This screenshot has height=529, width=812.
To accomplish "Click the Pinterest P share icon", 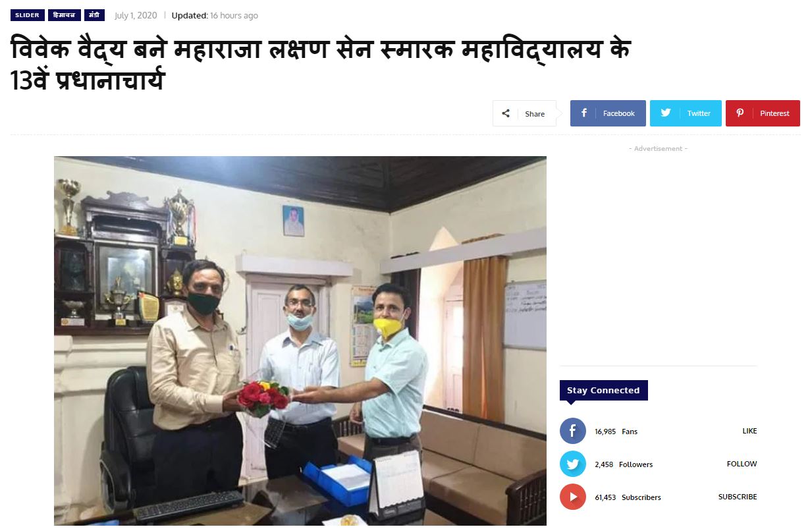I will [740, 113].
